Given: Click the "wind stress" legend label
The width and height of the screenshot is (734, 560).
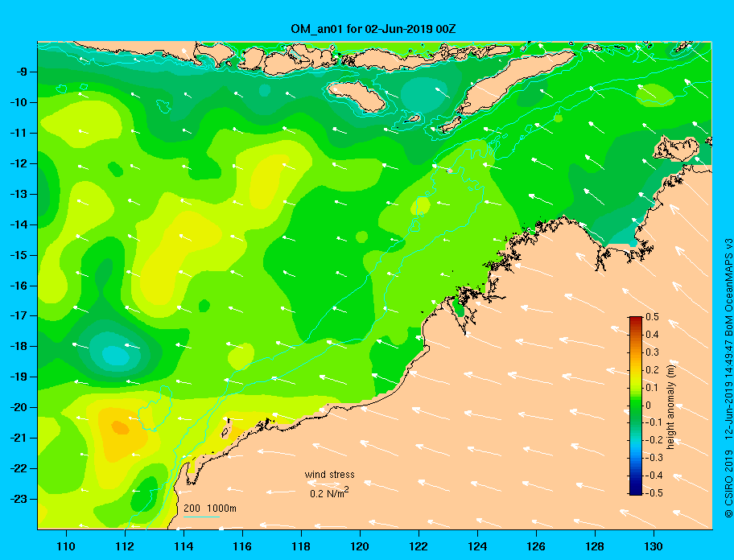Looking at the screenshot, I should point(329,475).
